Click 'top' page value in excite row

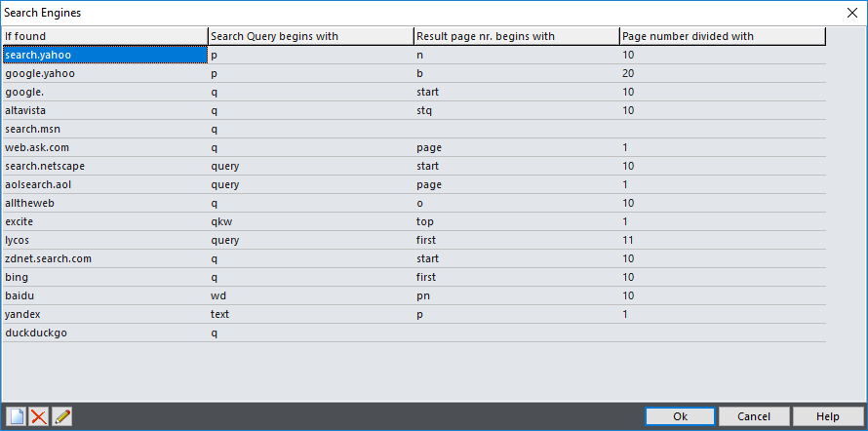(425, 222)
